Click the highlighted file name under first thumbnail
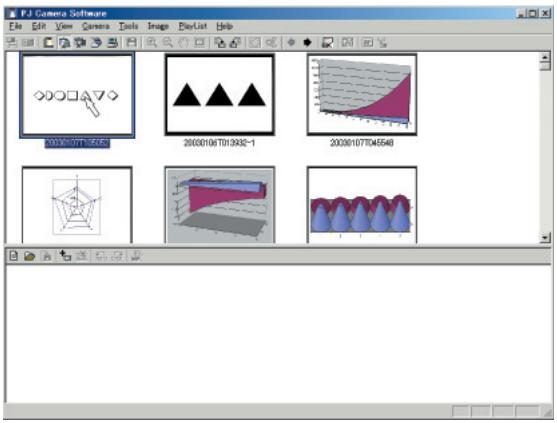 pos(77,143)
